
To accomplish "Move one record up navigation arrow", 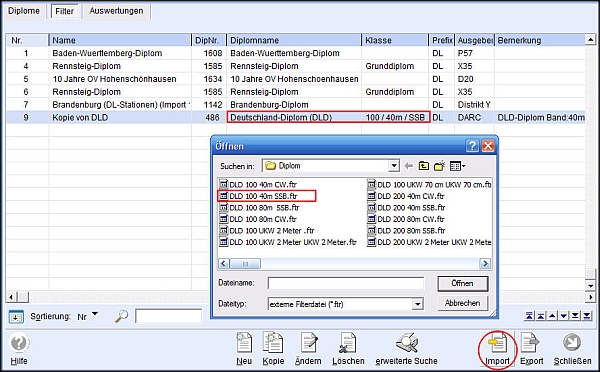I will pos(552,316).
